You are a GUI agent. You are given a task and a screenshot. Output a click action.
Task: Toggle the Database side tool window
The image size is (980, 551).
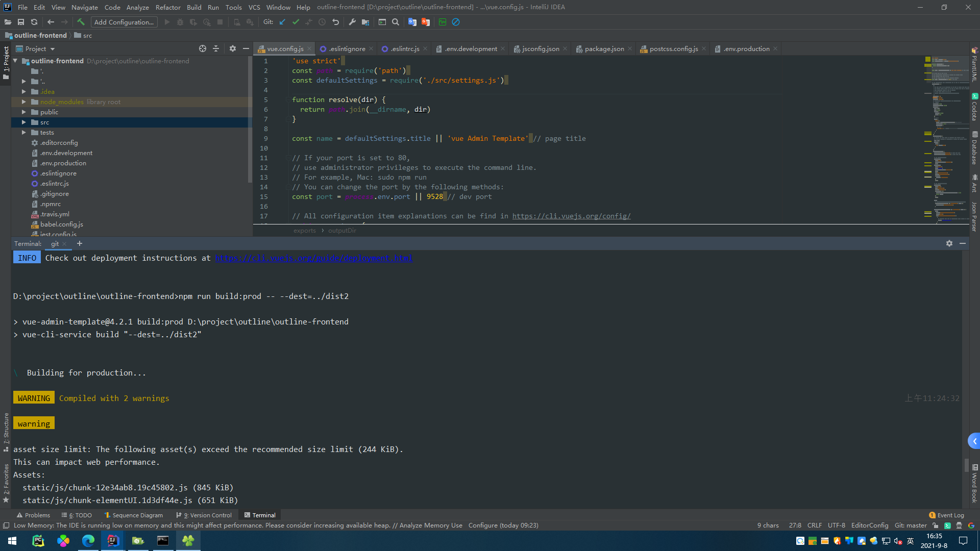974,148
